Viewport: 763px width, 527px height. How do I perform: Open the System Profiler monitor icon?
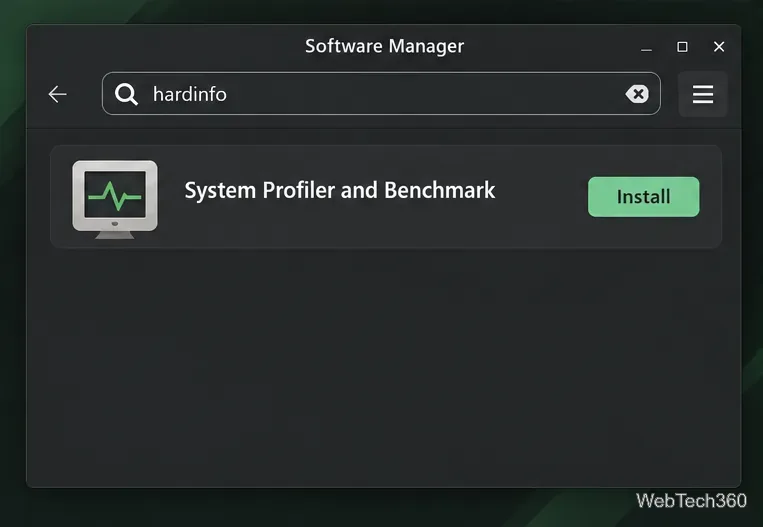click(115, 199)
